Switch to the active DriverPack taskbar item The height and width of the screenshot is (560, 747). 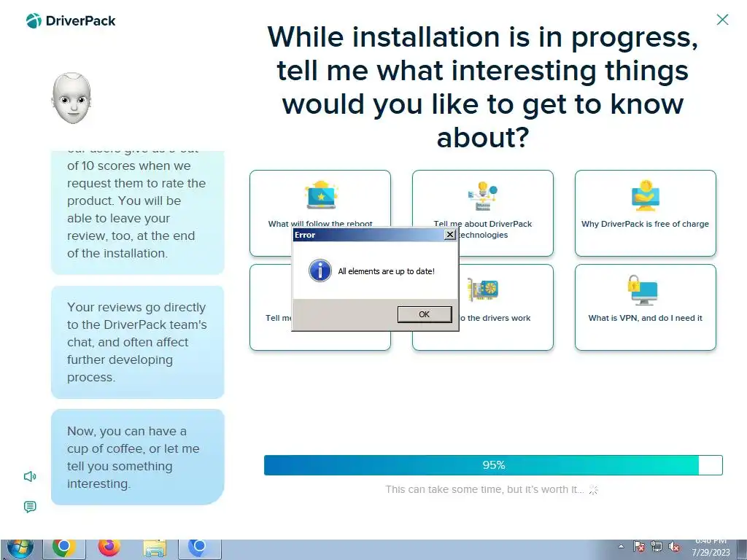click(x=200, y=549)
